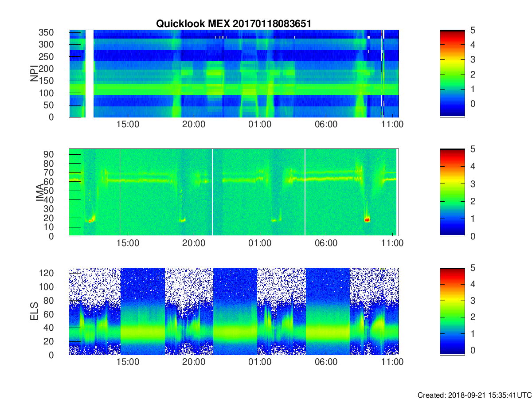
Task: Click the '06:00' time label under IMA panel
Action: tap(326, 243)
